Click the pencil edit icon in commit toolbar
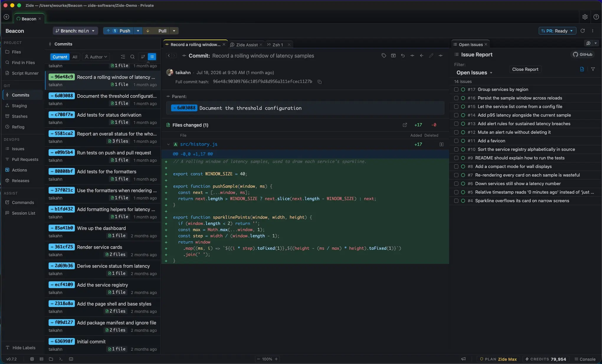This screenshot has height=364, width=602. (431, 56)
